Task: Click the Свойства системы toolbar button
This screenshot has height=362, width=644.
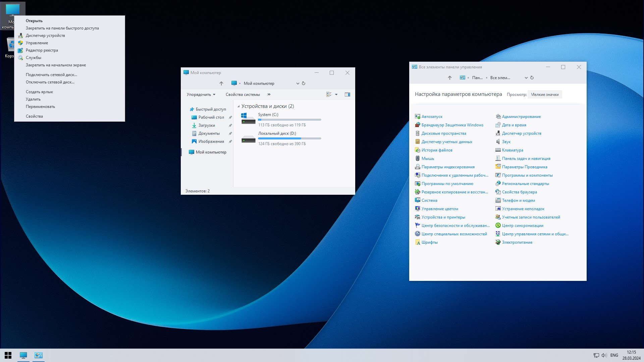Action: (243, 95)
